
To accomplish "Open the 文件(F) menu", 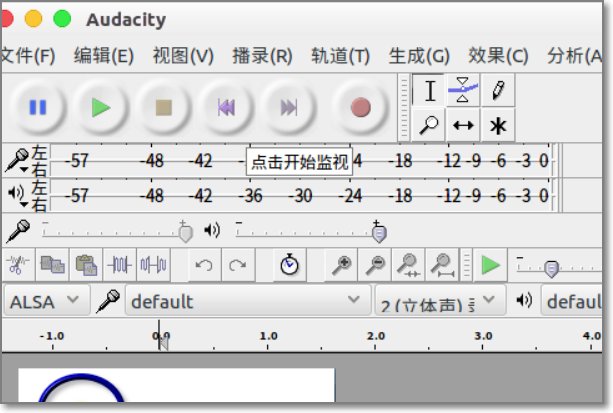I will 28,56.
